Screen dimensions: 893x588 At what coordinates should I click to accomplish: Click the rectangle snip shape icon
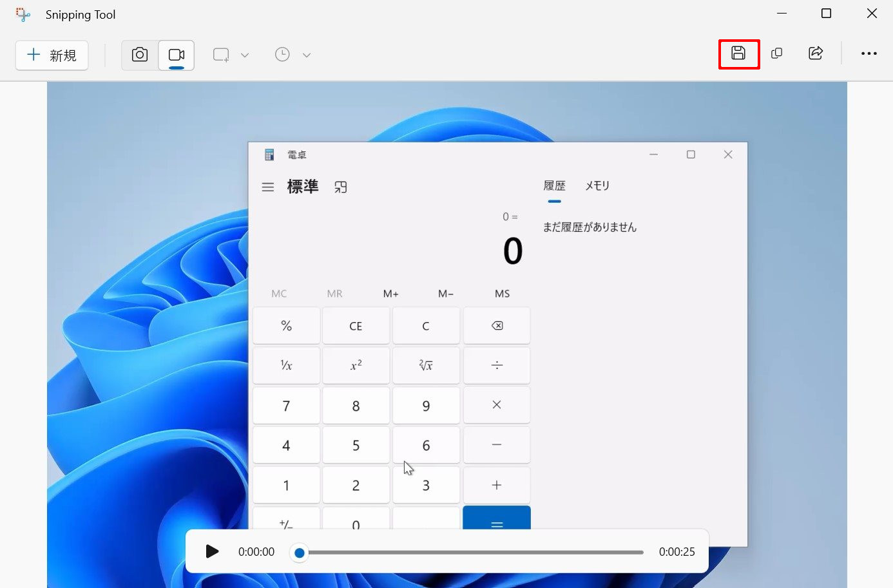point(221,55)
